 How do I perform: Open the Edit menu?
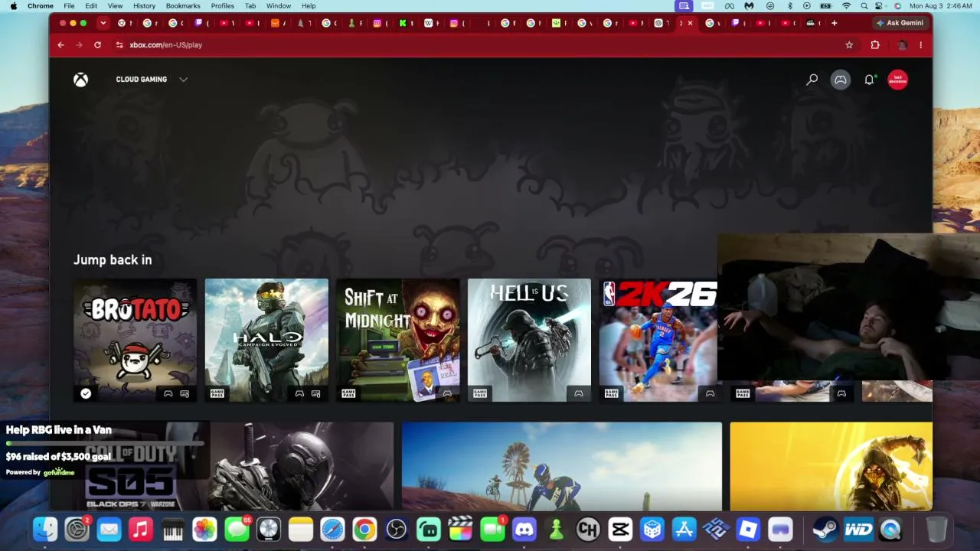[x=91, y=6]
